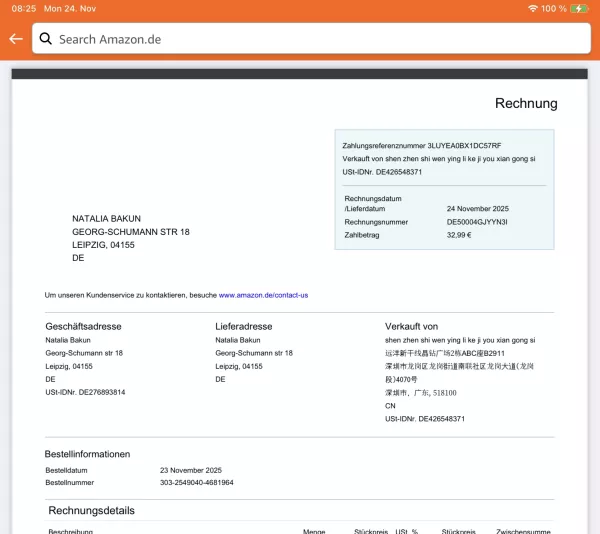Select invoice date 24 November 2025

[478, 208]
